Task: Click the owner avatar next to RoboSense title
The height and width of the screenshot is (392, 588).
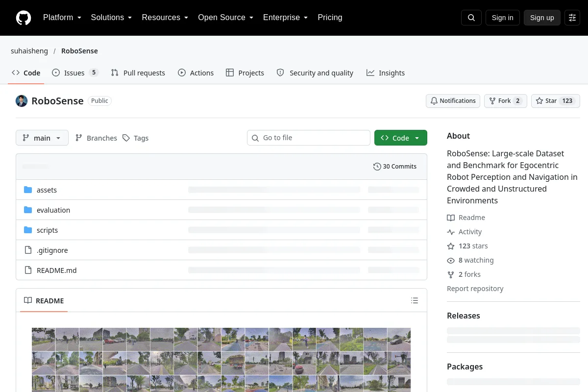Action: (22, 101)
